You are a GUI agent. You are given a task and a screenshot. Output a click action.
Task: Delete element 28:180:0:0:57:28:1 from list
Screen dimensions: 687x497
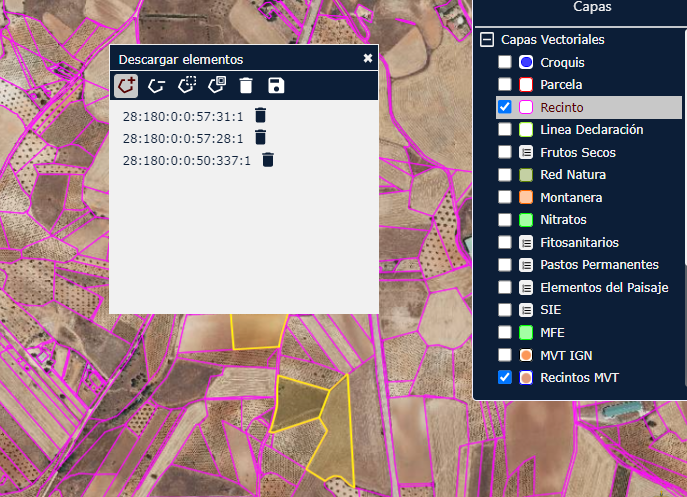coord(260,137)
